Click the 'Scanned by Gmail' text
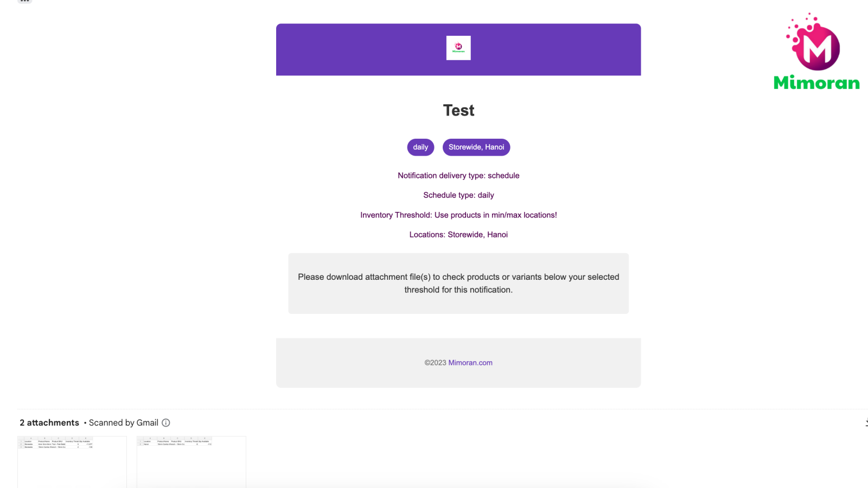Viewport: 868px width, 488px height. tap(124, 423)
